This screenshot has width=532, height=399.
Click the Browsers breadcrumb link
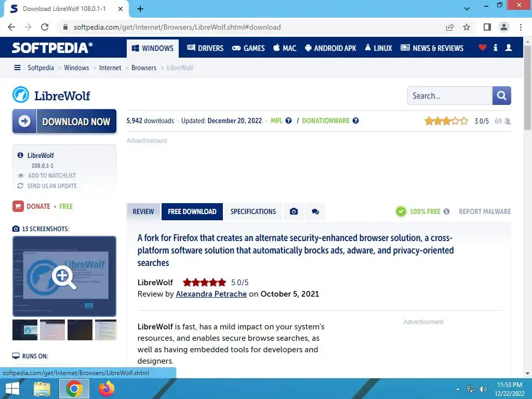[144, 68]
